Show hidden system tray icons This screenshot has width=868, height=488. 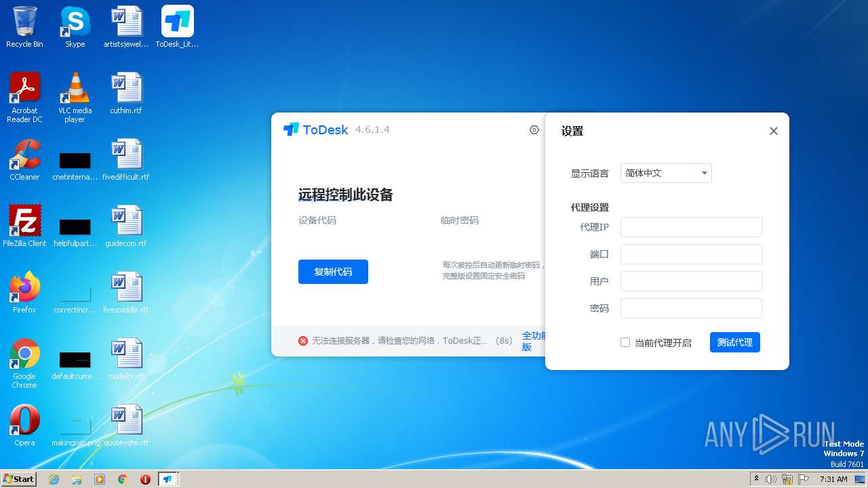757,479
